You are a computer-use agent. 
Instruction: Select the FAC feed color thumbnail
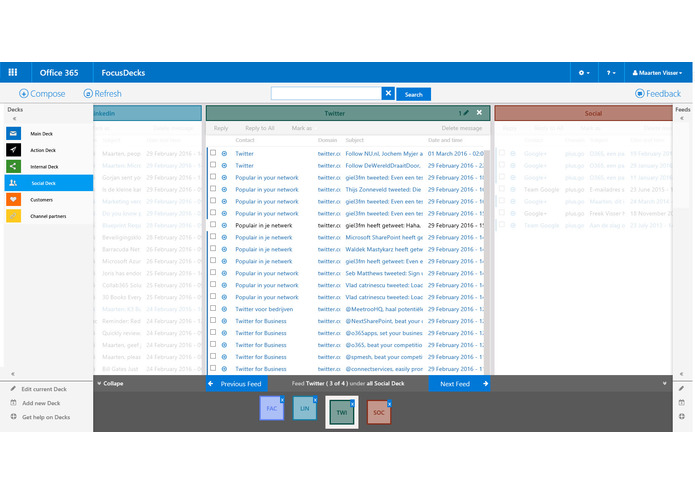point(272,408)
